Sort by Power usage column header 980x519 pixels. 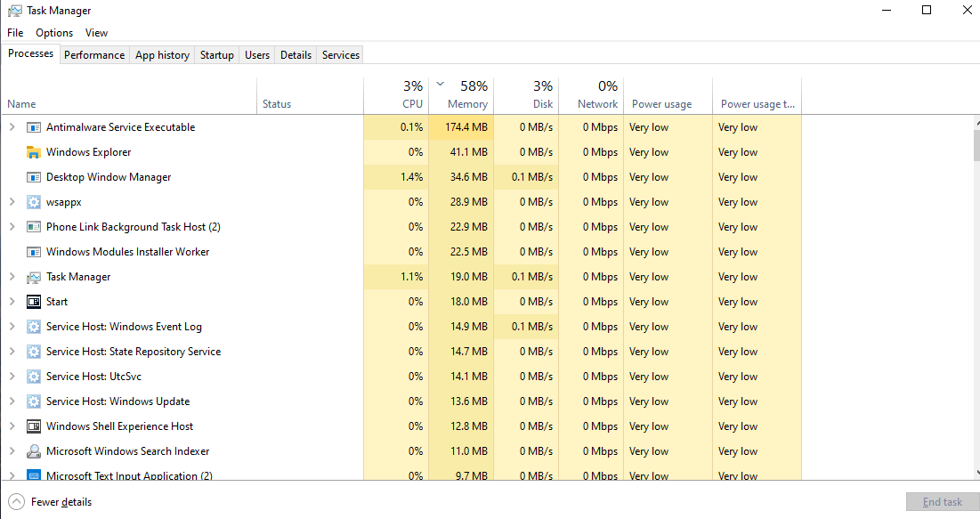668,95
